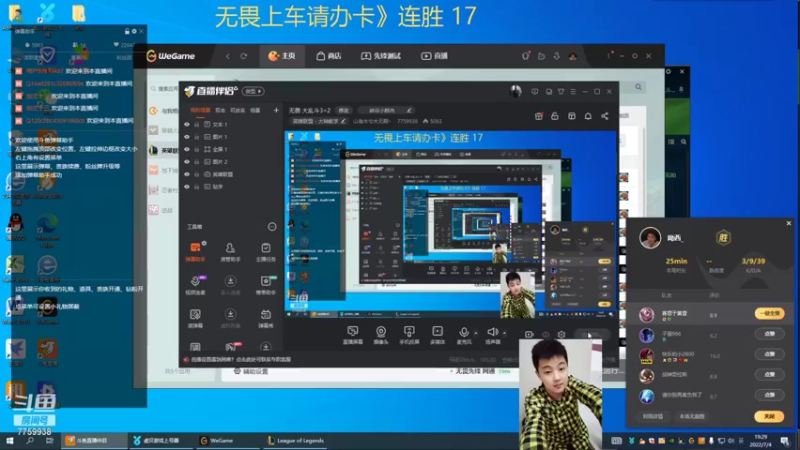Lock the 全屏 1 layer
The image size is (800, 450).
(x=196, y=149)
